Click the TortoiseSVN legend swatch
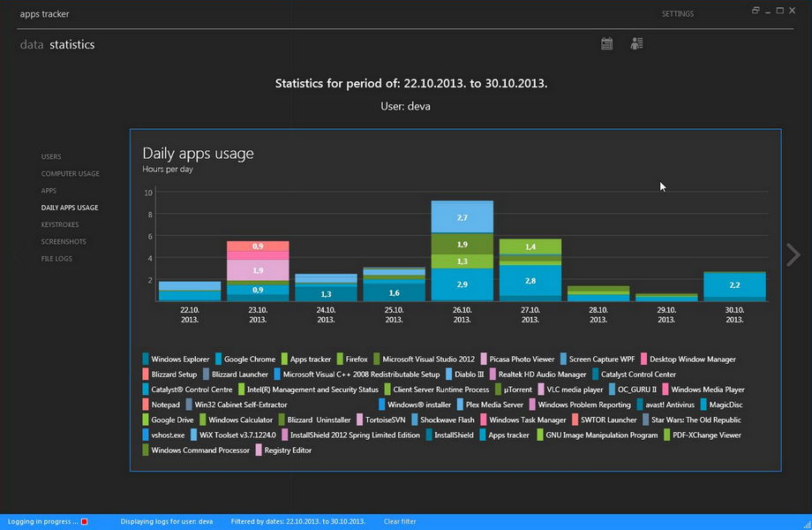 pyautogui.click(x=359, y=420)
